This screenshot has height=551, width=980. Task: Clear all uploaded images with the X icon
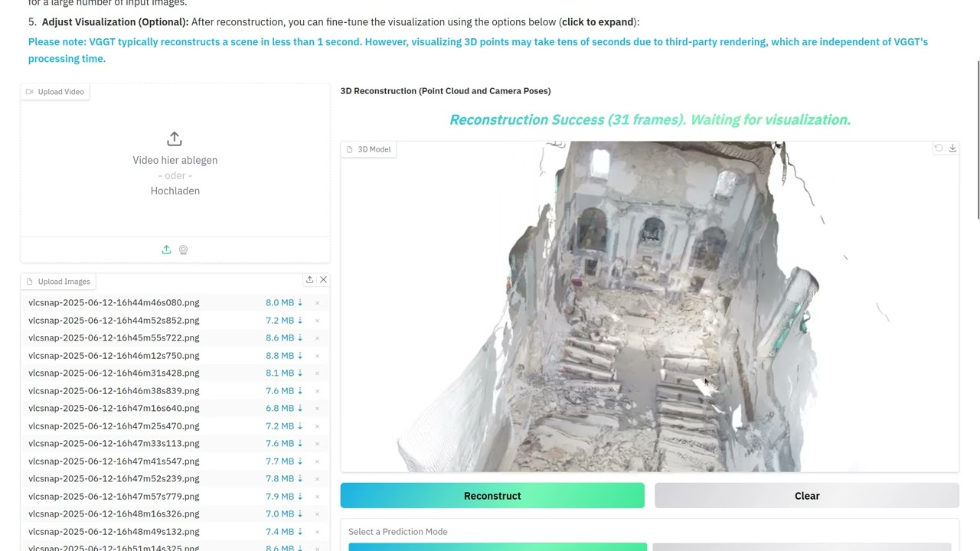click(x=323, y=280)
